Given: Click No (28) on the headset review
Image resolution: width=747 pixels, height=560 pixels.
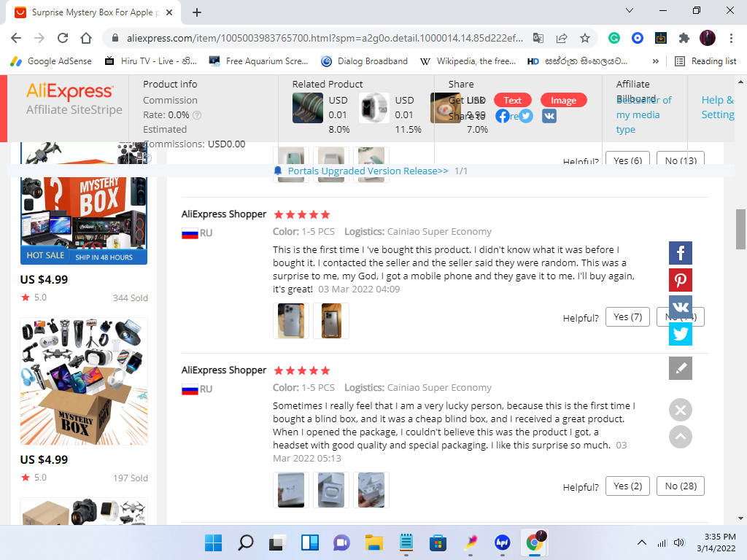Looking at the screenshot, I should [x=681, y=486].
